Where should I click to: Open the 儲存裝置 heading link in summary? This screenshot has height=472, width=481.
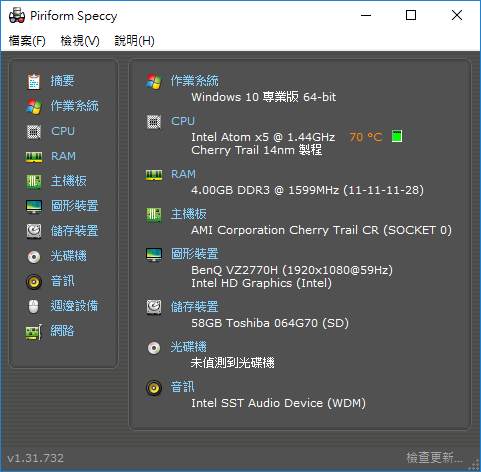point(195,307)
